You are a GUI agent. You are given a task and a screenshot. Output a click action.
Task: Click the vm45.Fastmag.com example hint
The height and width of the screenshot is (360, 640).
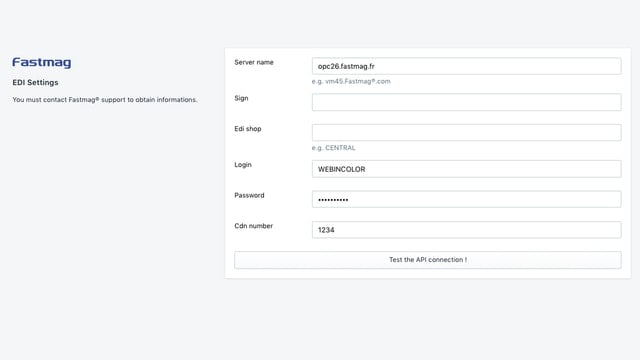coord(351,81)
